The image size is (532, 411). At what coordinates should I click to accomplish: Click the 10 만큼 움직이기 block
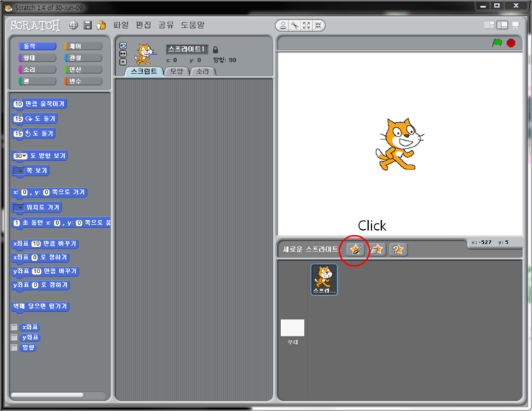(39, 104)
